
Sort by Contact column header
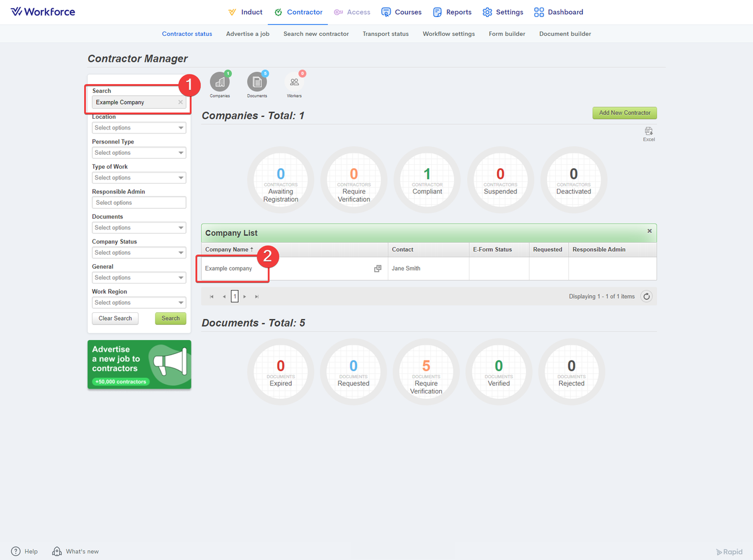[x=428, y=249]
